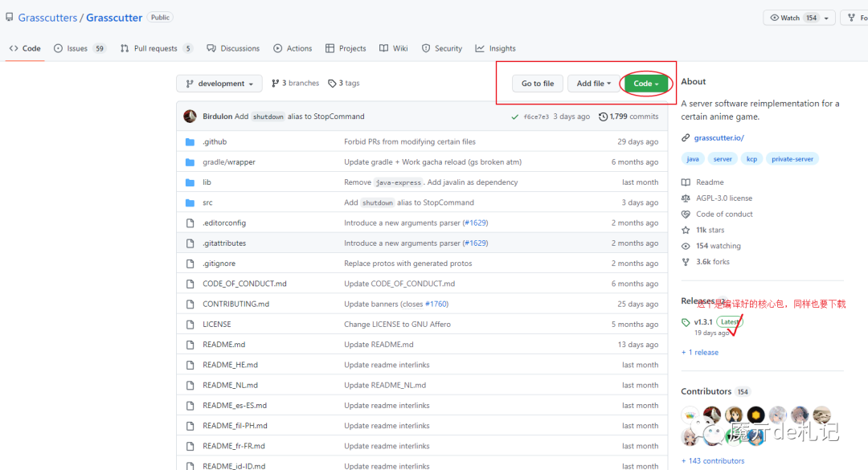Click the java topic tag
This screenshot has height=470, width=868.
693,159
